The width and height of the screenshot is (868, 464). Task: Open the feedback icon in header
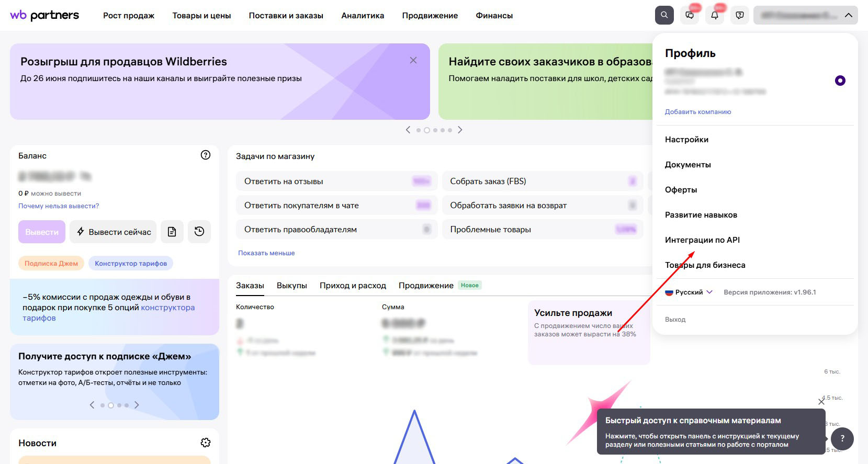(740, 15)
